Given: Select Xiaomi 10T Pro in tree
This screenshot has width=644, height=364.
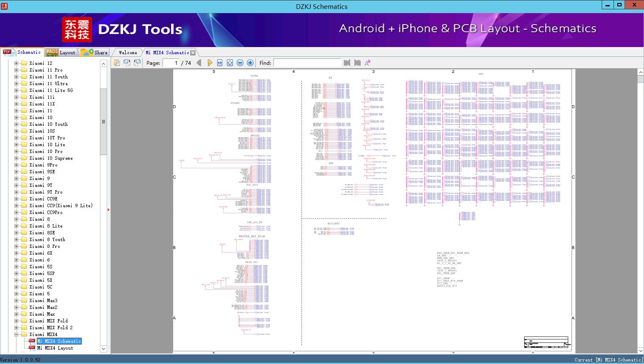Looking at the screenshot, I should coord(47,138).
